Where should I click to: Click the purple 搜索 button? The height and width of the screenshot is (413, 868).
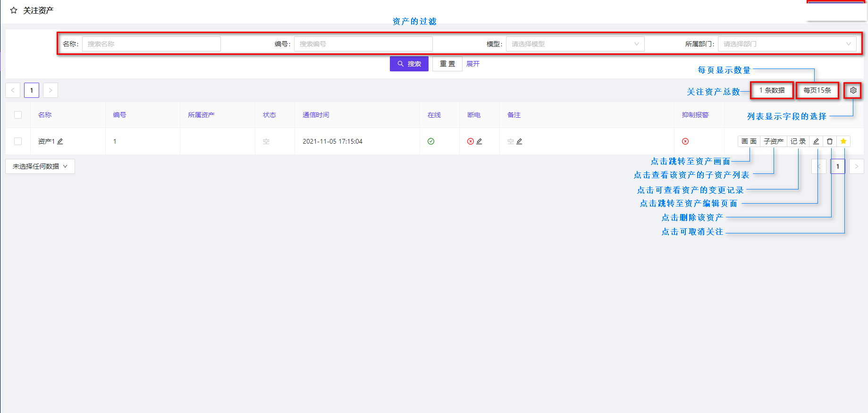point(409,64)
